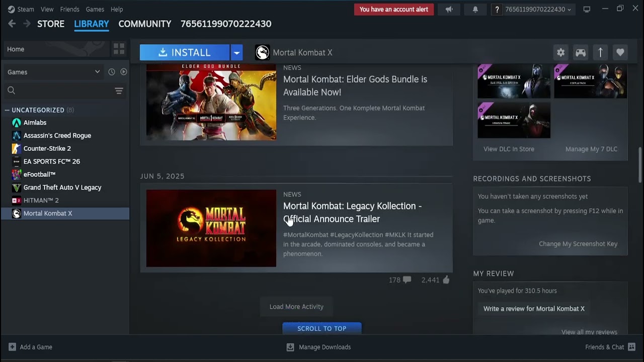Open Elder Gods Bundle news headline
Image resolution: width=644 pixels, height=362 pixels.
(x=355, y=85)
